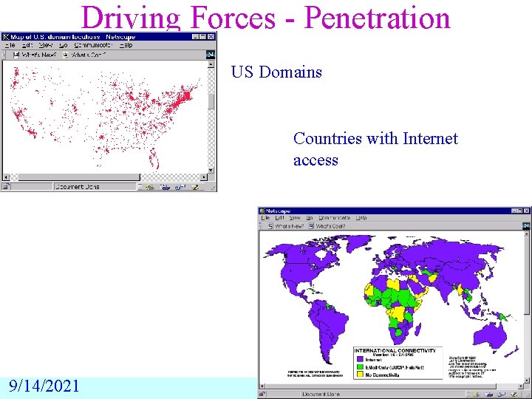The width and height of the screenshot is (532, 399).
Task: Open Mailbox icon in world map window component bar
Action: (489, 395)
